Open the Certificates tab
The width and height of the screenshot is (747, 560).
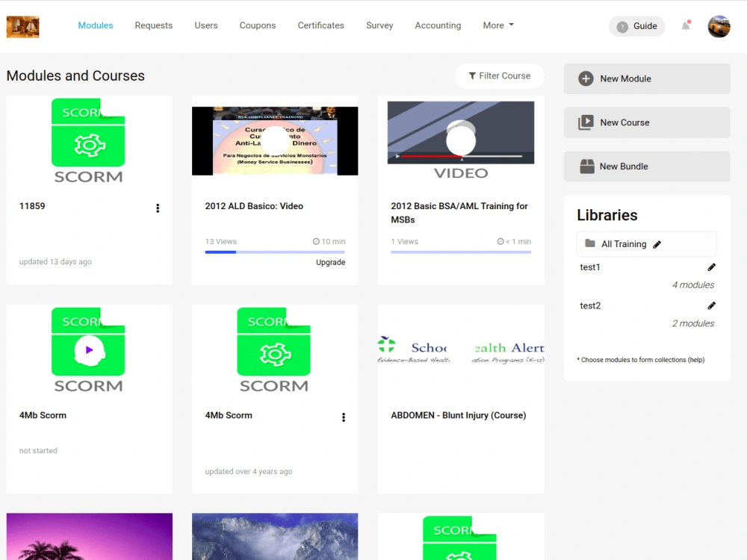tap(320, 25)
